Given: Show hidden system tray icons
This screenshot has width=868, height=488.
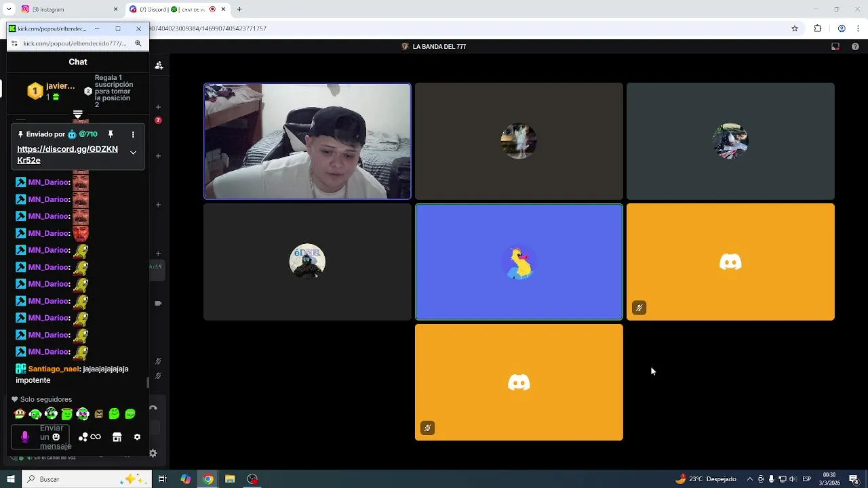Looking at the screenshot, I should [x=749, y=479].
